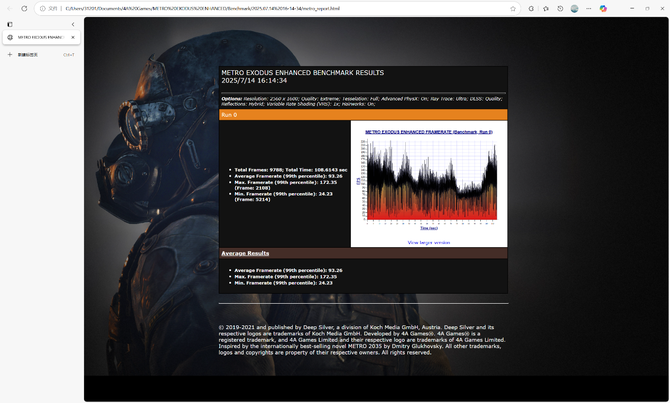This screenshot has width=670, height=403.
Task: Click the Time (sec) axis label
Action: click(429, 228)
